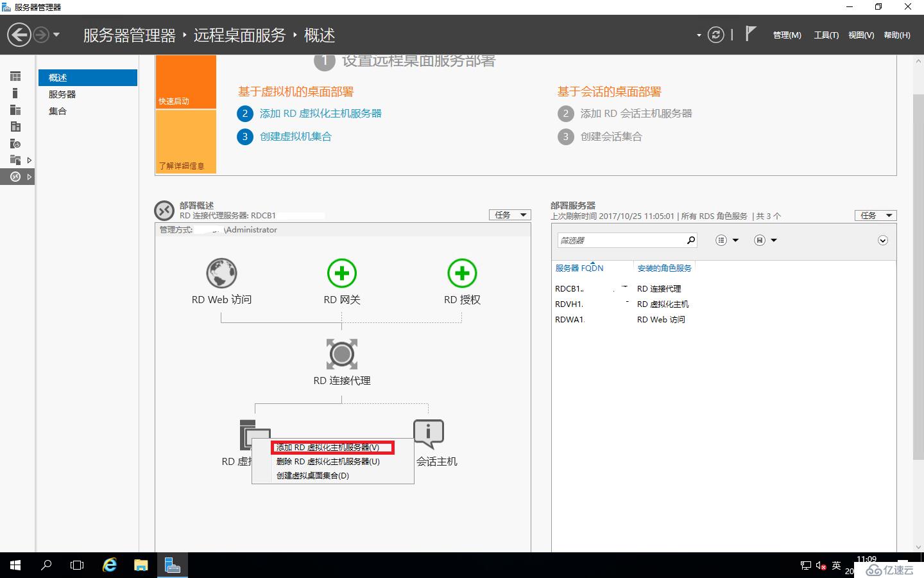924x578 pixels.
Task: Click the network tray icon
Action: (806, 566)
